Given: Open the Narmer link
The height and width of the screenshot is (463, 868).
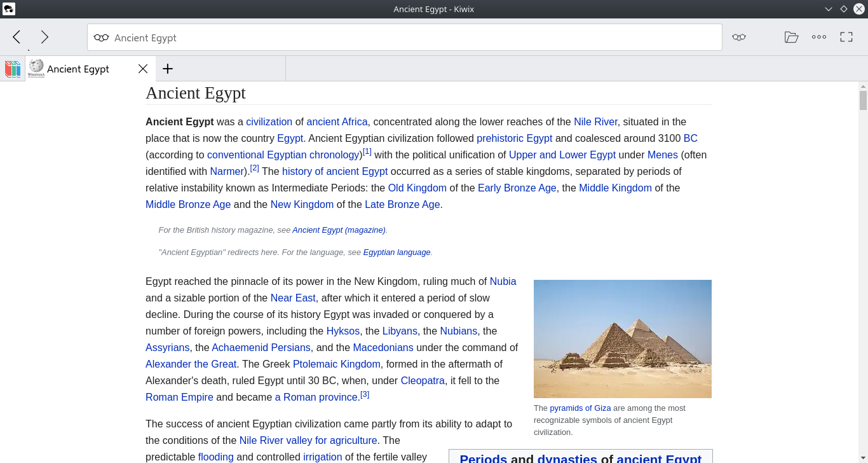Looking at the screenshot, I should pos(227,171).
